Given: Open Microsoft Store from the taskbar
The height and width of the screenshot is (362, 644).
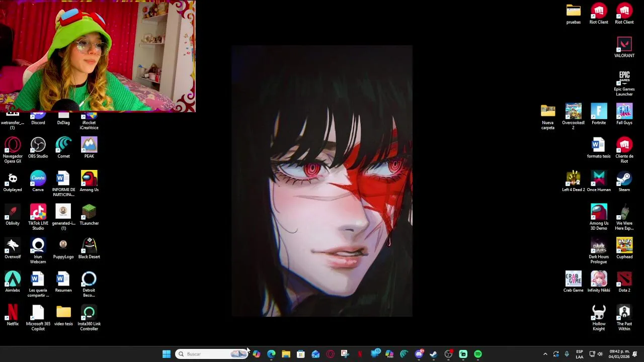Looking at the screenshot, I should [300, 354].
